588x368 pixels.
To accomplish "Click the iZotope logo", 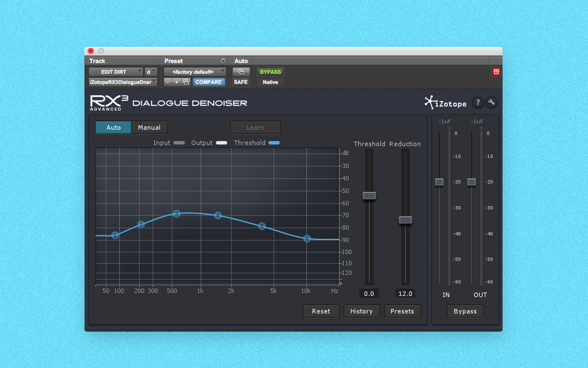I will [445, 103].
